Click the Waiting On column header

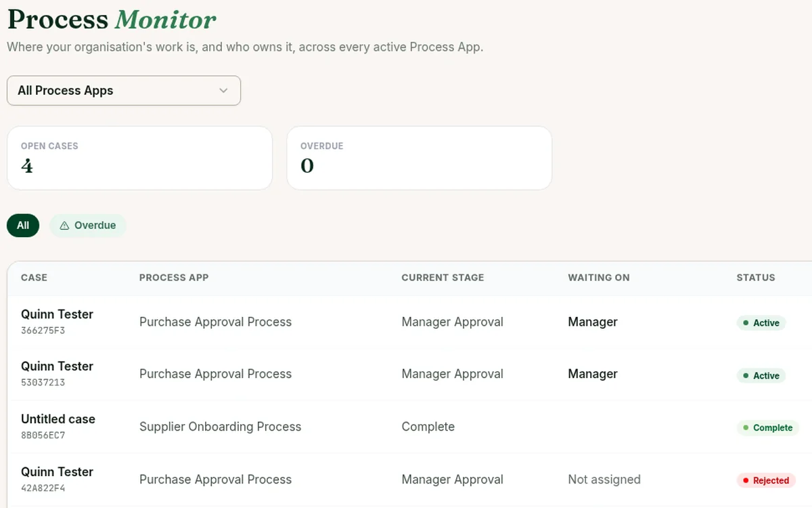(x=599, y=278)
